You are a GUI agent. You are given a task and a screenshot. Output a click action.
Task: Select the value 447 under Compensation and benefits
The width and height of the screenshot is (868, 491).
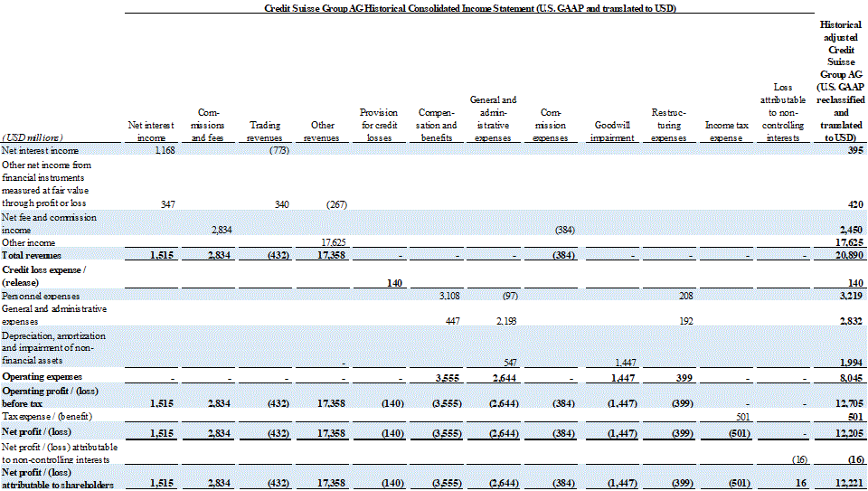tap(453, 321)
